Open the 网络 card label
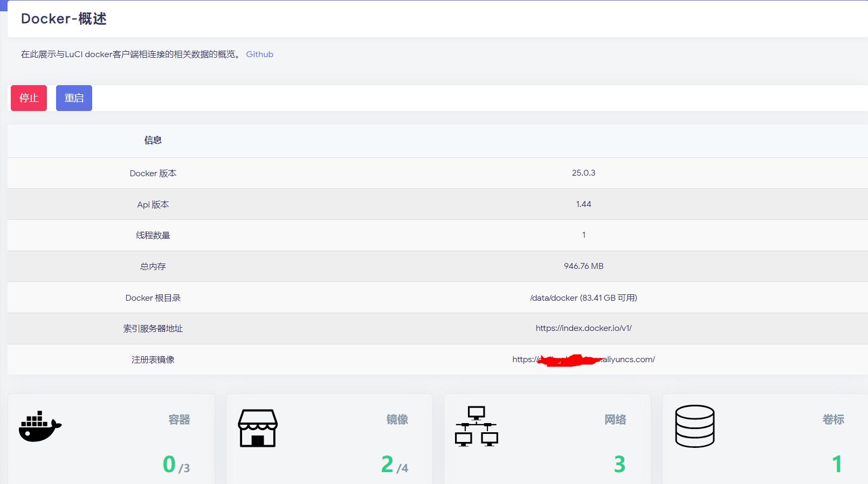This screenshot has height=484, width=868. (x=615, y=419)
